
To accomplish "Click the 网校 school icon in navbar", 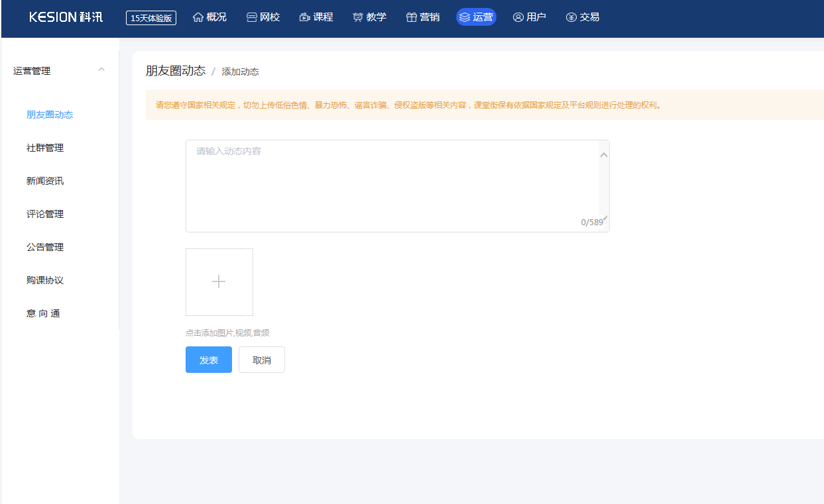I will [252, 17].
